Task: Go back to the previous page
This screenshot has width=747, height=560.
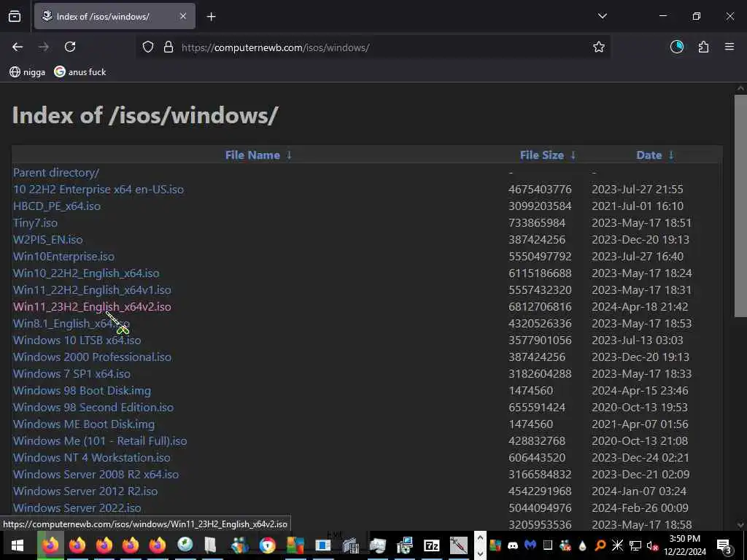Action: click(18, 47)
